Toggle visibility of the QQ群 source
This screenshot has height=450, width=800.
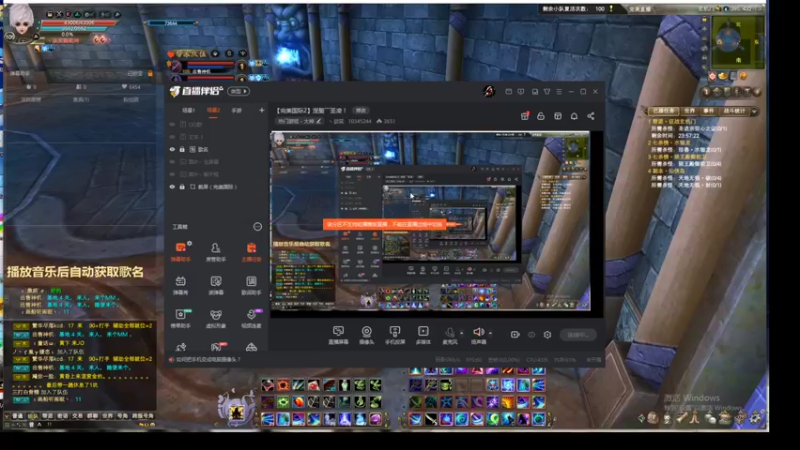(x=172, y=124)
